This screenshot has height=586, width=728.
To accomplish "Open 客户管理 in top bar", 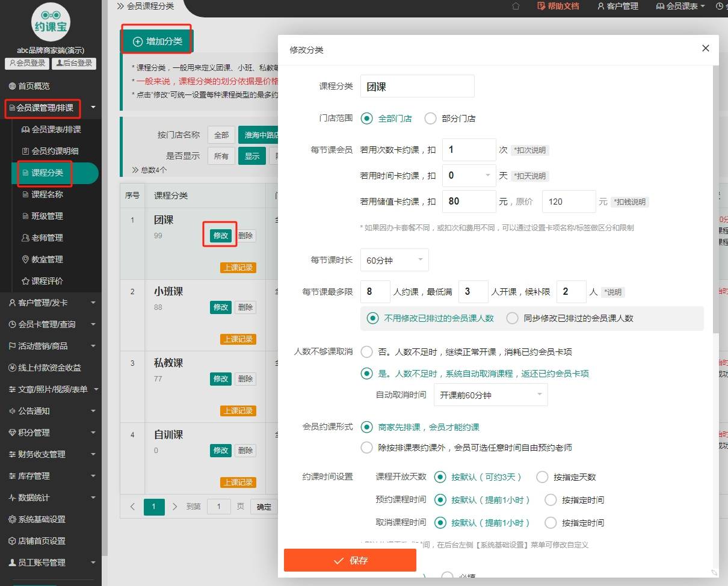I will click(617, 6).
